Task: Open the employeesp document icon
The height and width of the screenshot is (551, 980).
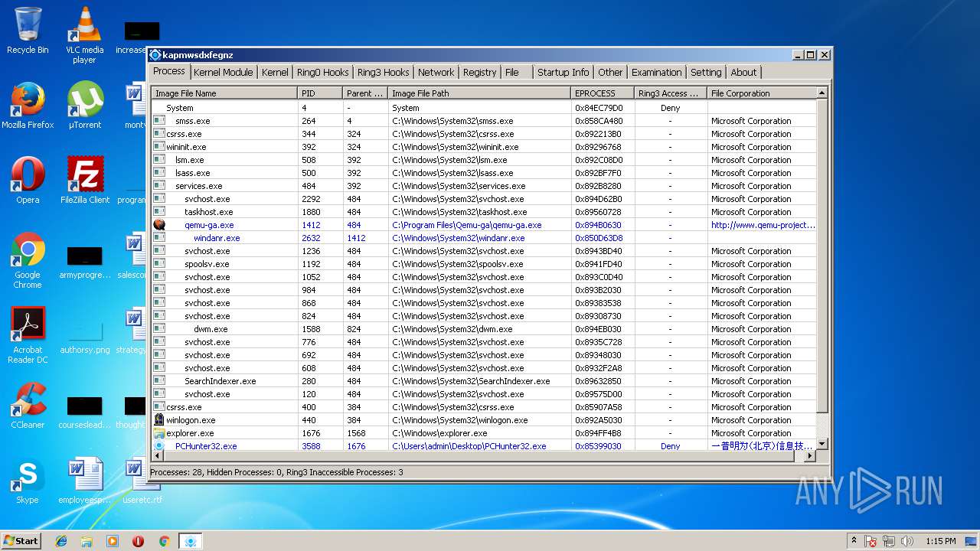Action: click(x=85, y=481)
